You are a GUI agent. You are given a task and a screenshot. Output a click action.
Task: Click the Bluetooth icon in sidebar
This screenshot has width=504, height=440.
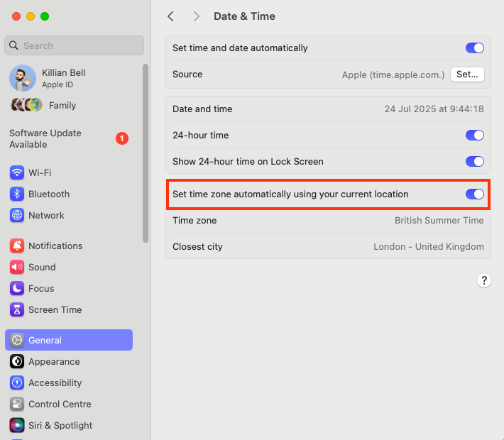(17, 194)
